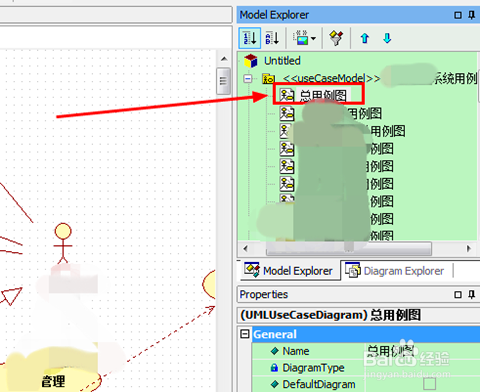Screen dimensions: 480x392
Task: Select the DefaultDiagram property label
Action: pos(319,384)
